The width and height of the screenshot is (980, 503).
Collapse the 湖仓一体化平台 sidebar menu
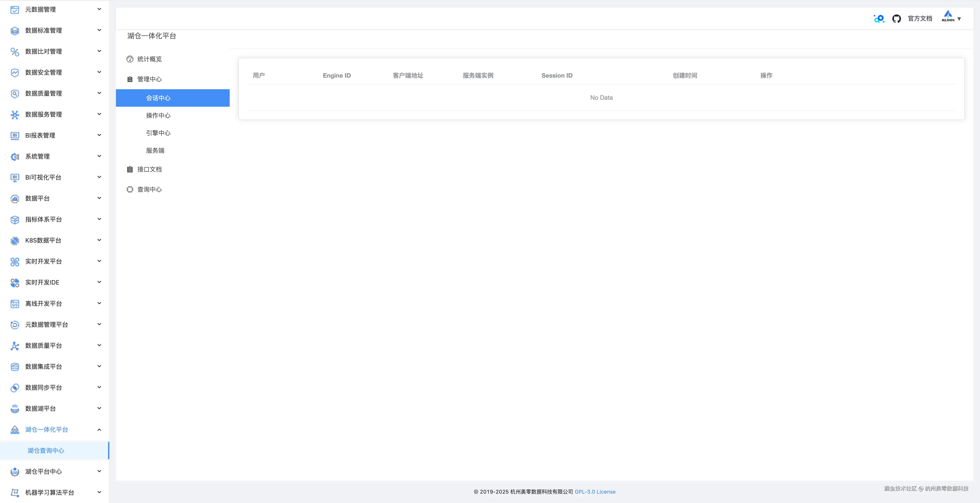(x=99, y=430)
